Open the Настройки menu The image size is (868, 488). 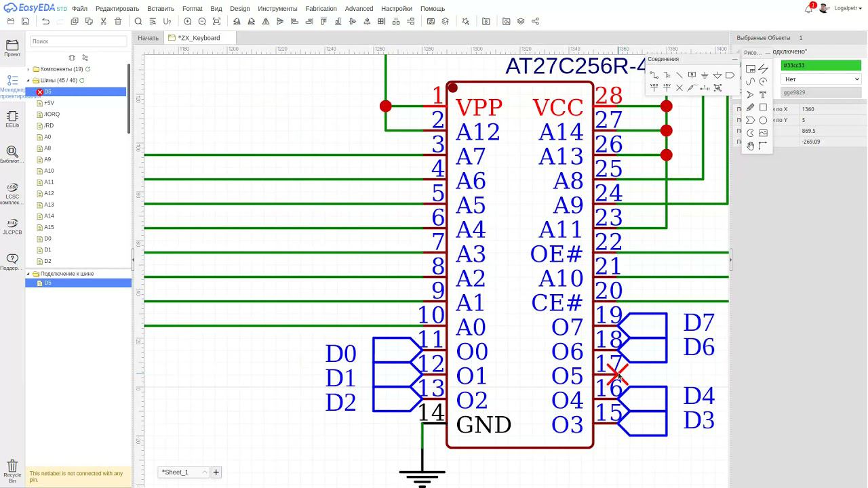[x=397, y=9]
